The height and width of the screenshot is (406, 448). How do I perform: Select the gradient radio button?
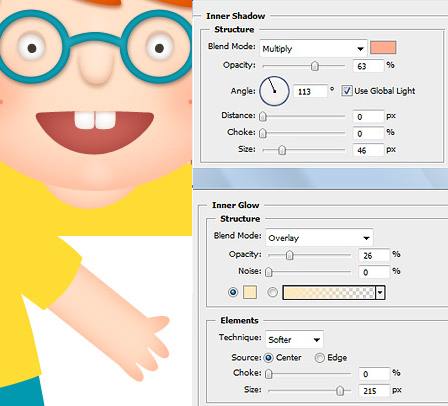(272, 292)
